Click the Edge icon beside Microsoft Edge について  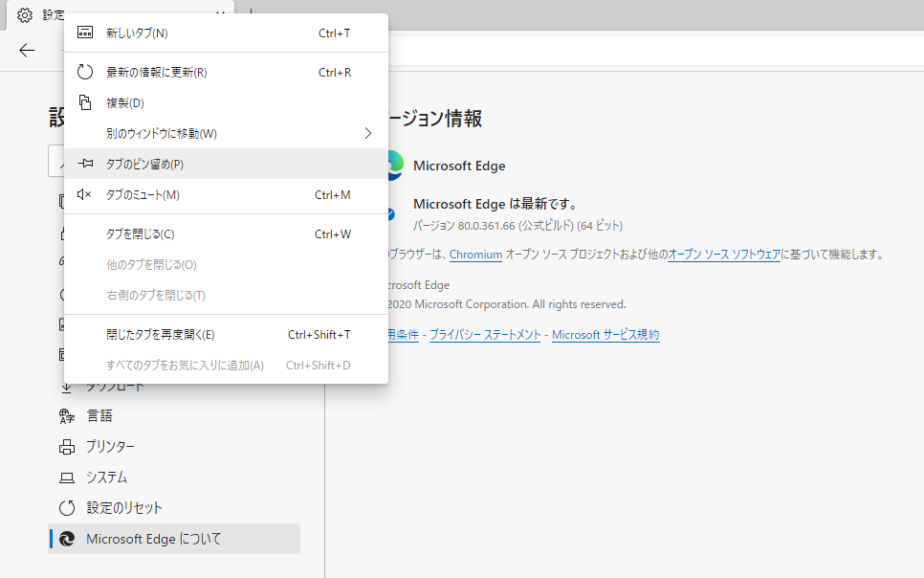(x=67, y=539)
